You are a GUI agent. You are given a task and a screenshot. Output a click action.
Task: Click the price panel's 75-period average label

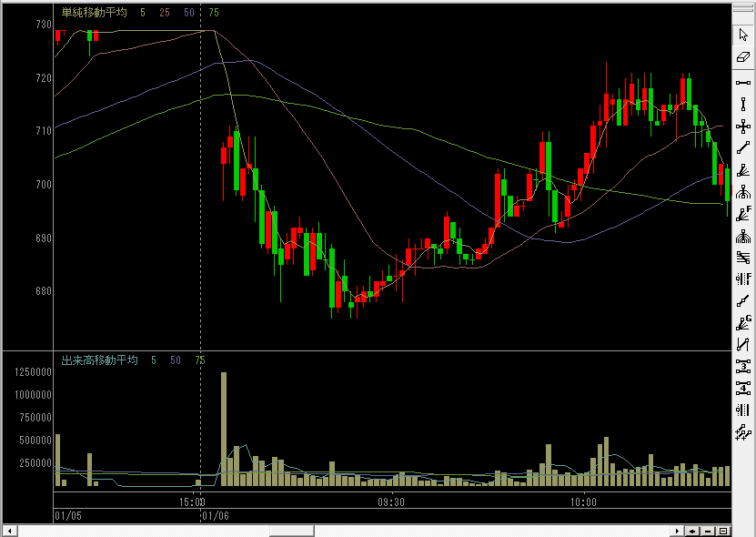coord(214,13)
